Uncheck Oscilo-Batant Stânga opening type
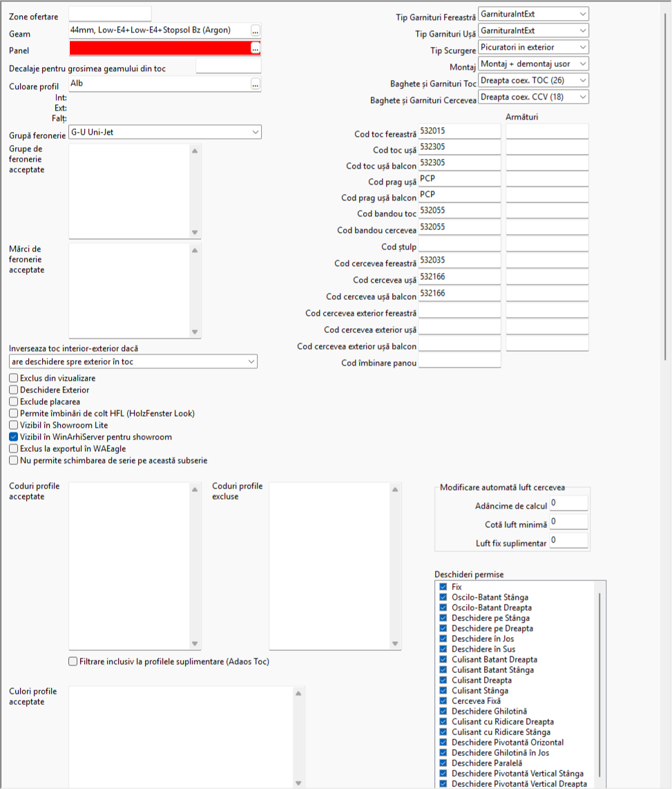The width and height of the screenshot is (672, 789). 443,598
